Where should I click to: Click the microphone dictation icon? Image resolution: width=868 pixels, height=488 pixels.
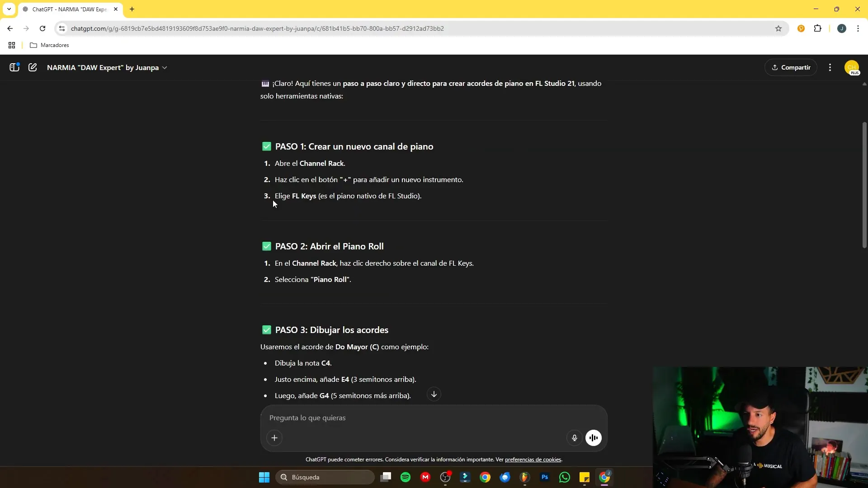click(574, 438)
